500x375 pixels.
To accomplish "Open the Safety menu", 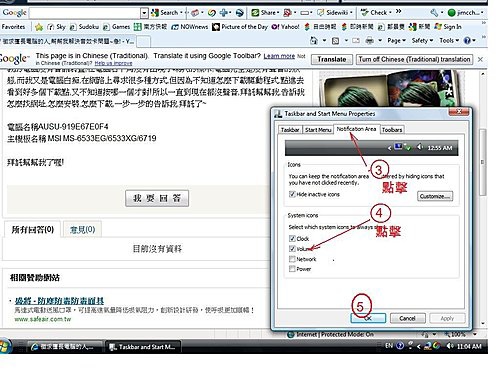I will pos(422,41).
